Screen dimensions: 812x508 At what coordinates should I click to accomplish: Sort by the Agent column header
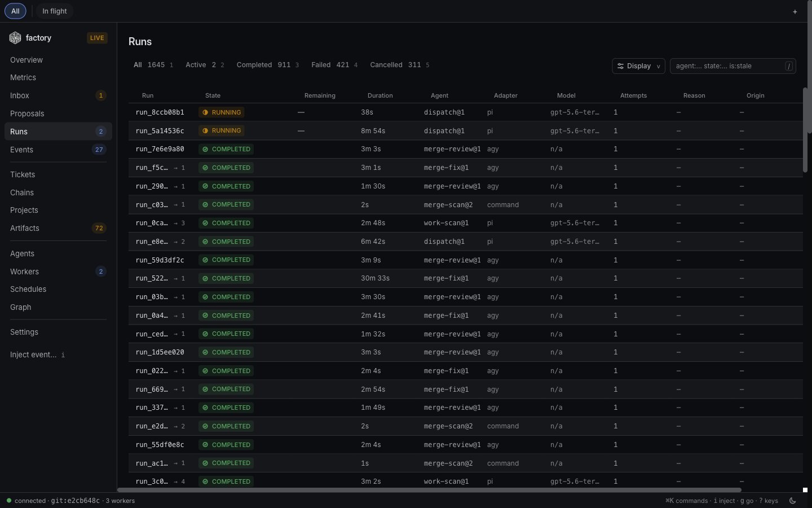(x=439, y=95)
